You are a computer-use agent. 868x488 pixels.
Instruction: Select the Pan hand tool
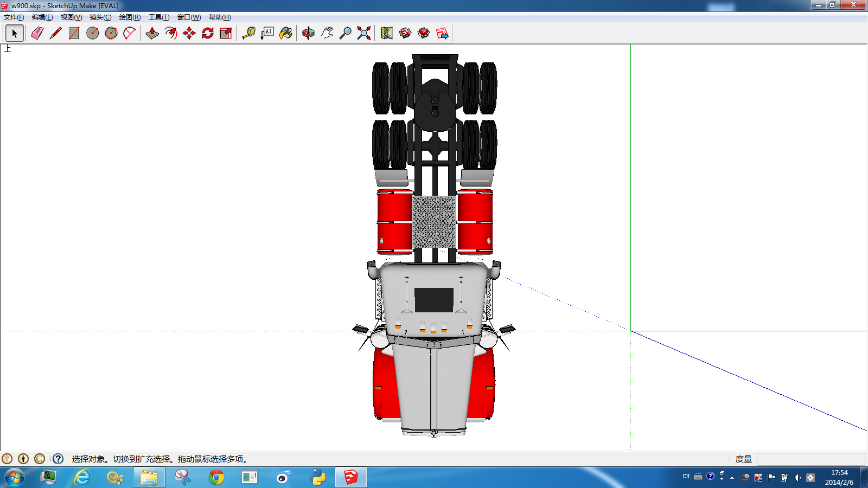click(327, 34)
